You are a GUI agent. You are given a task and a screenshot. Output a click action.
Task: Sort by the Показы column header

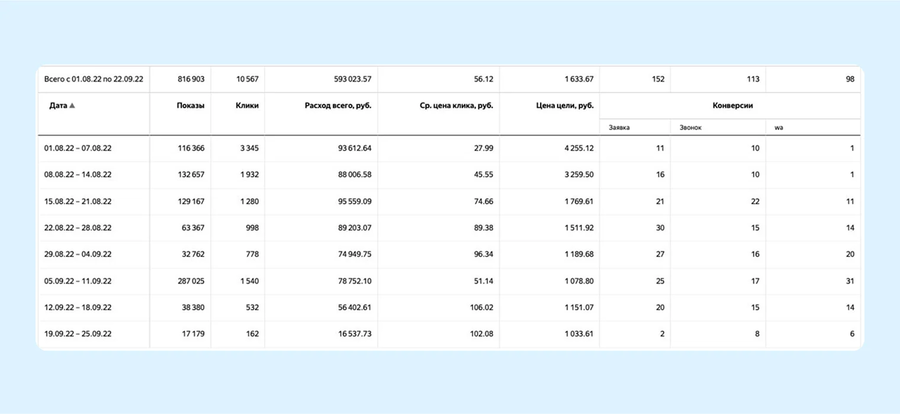[x=191, y=106]
